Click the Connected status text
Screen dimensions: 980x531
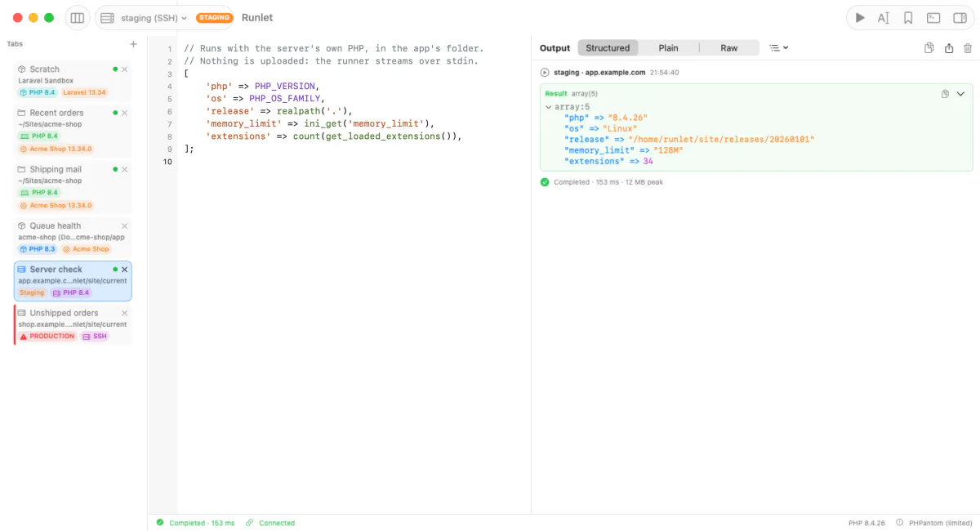coord(277,523)
